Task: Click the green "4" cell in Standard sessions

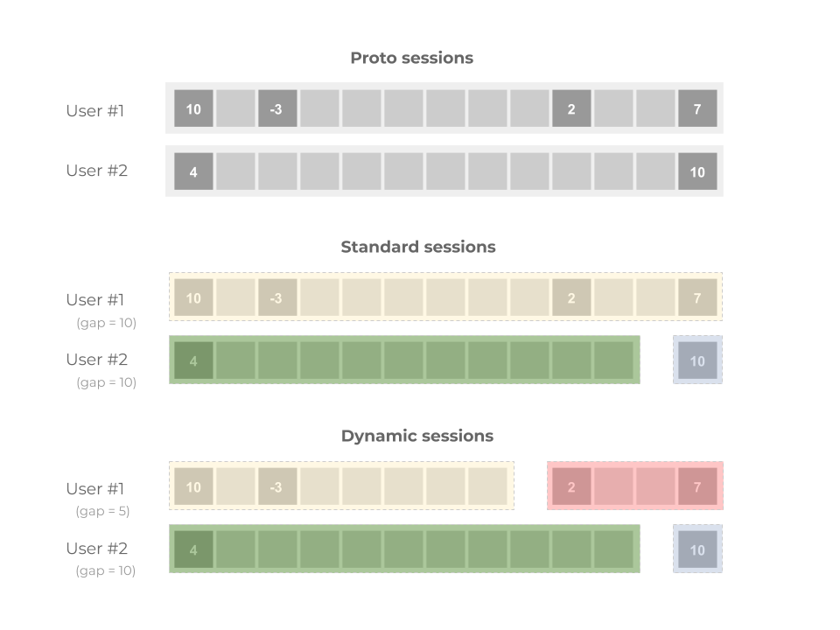Action: coord(193,360)
